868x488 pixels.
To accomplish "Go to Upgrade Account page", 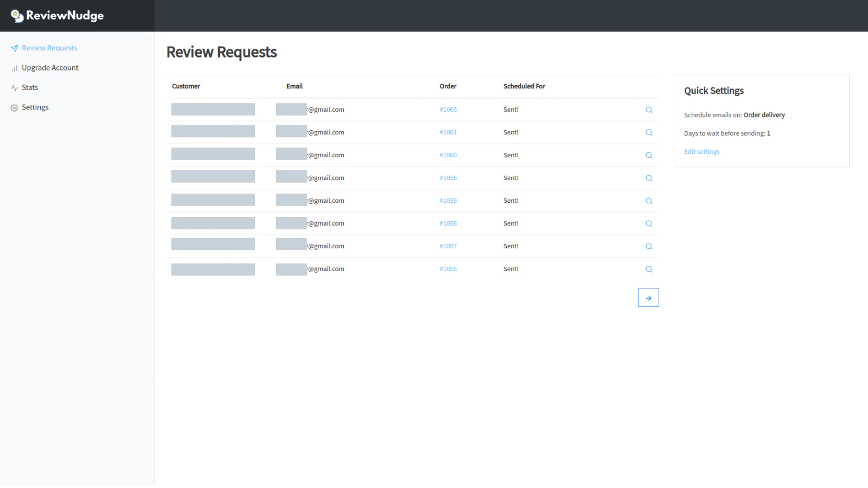I will pos(50,68).
